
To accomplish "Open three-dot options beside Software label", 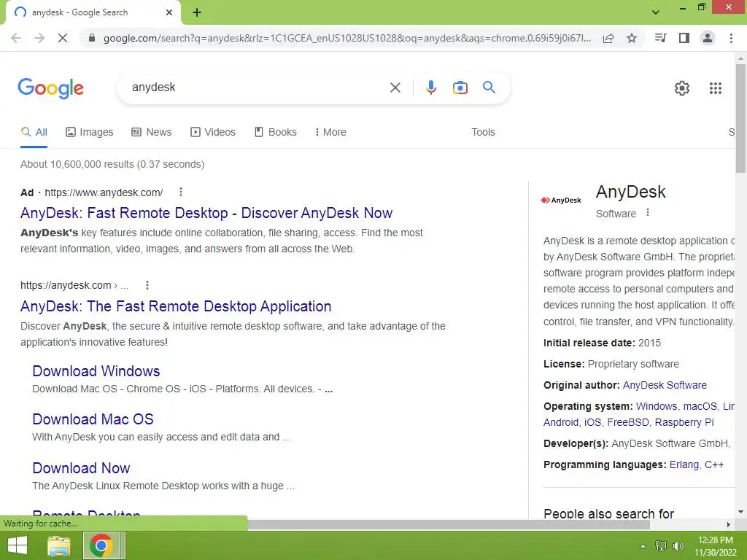I will tap(648, 213).
